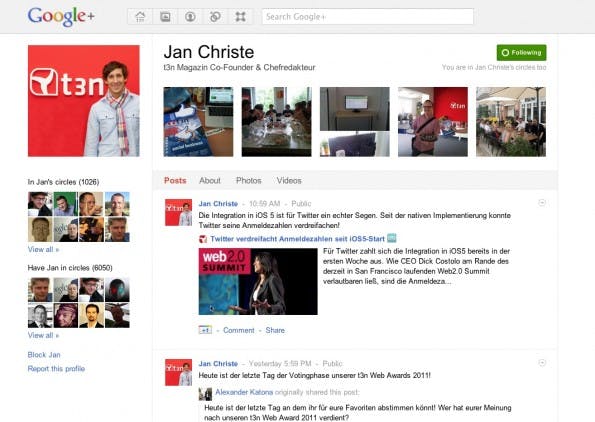The height and width of the screenshot is (422, 595).
Task: Open Twitter verdreifacht Anmeldezahlen article link
Action: pos(298,239)
